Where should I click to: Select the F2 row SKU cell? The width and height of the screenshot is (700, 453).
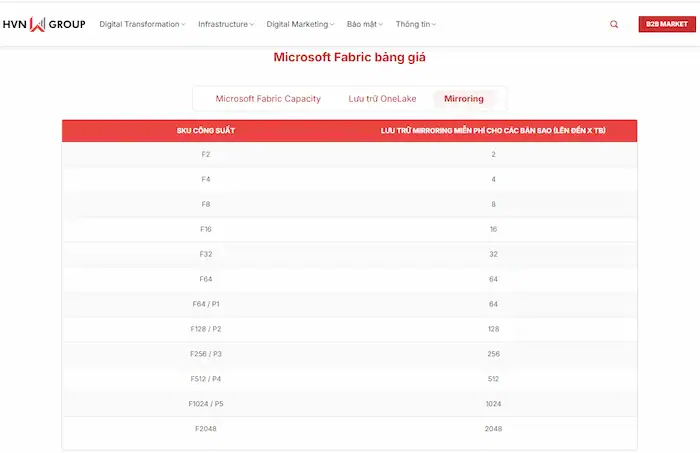(206, 154)
